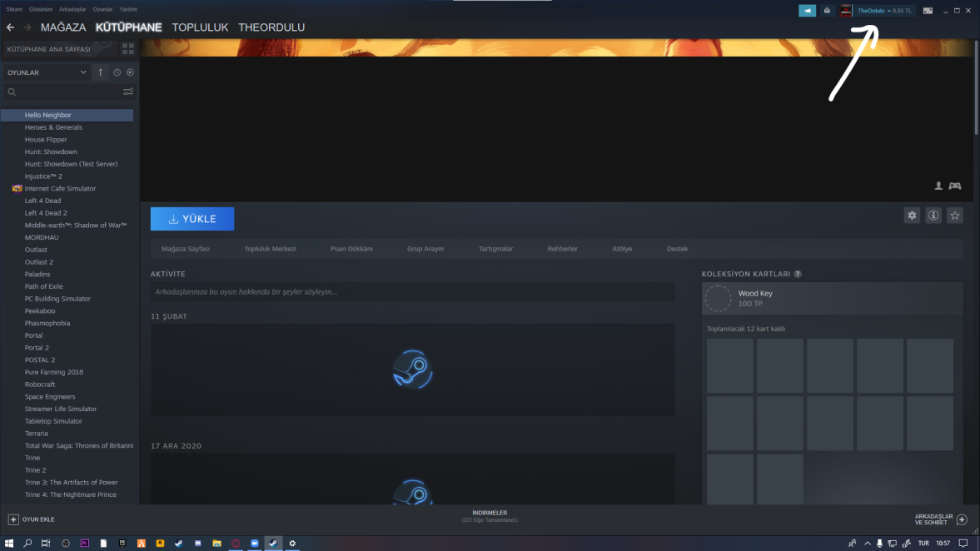Open the Wood Key badge
Screen dimensions: 980x551
click(832, 299)
